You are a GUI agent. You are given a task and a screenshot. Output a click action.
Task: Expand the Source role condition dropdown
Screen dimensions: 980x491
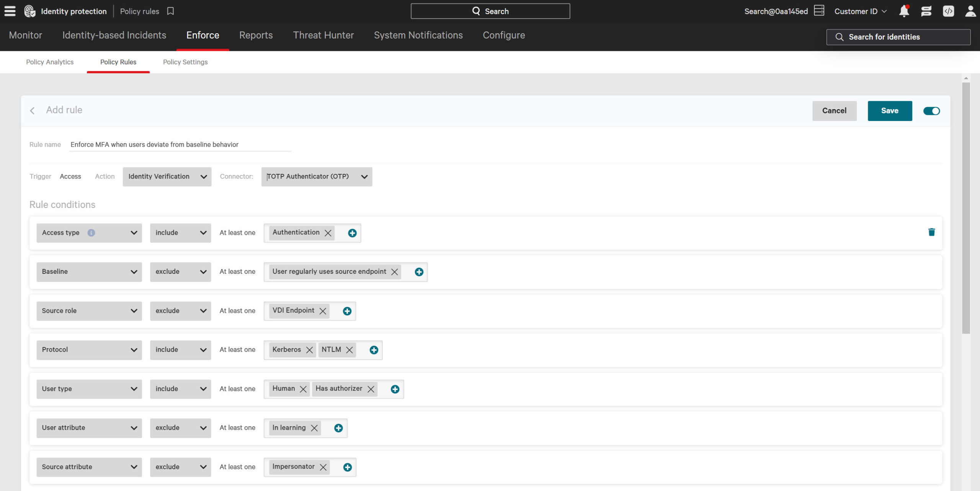click(x=89, y=311)
